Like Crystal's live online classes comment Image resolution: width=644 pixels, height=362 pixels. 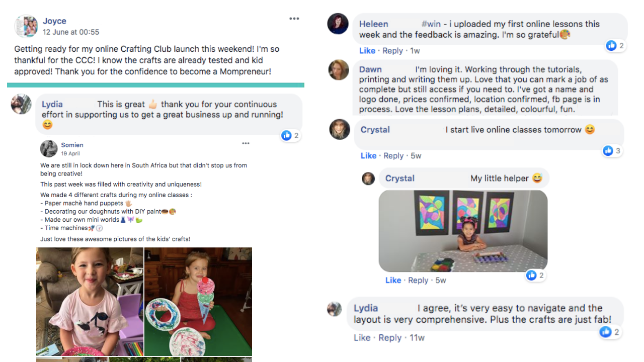(369, 156)
